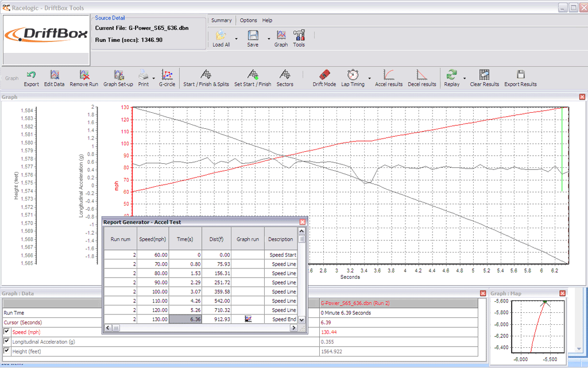Select the 6.36 time cell
Image resolution: width=588 pixels, height=368 pixels.
coord(185,319)
